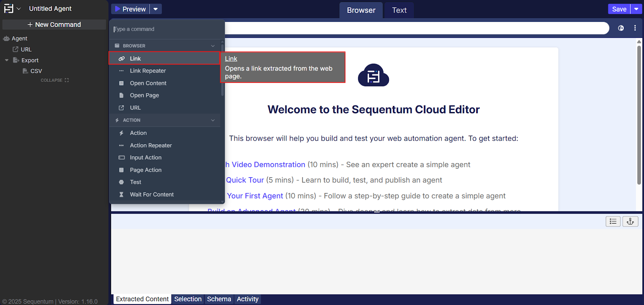
Task: Click the Sequentum logo icon at top left
Action: 8,8
